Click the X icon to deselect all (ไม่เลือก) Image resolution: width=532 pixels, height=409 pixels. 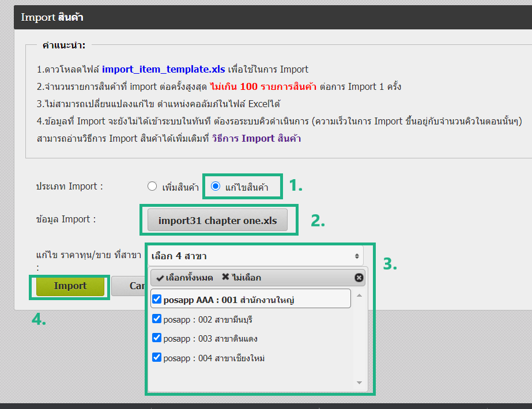225,278
